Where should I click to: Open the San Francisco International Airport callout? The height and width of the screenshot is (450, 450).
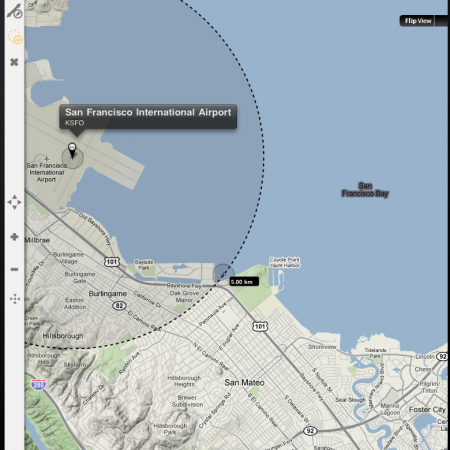coord(148,117)
